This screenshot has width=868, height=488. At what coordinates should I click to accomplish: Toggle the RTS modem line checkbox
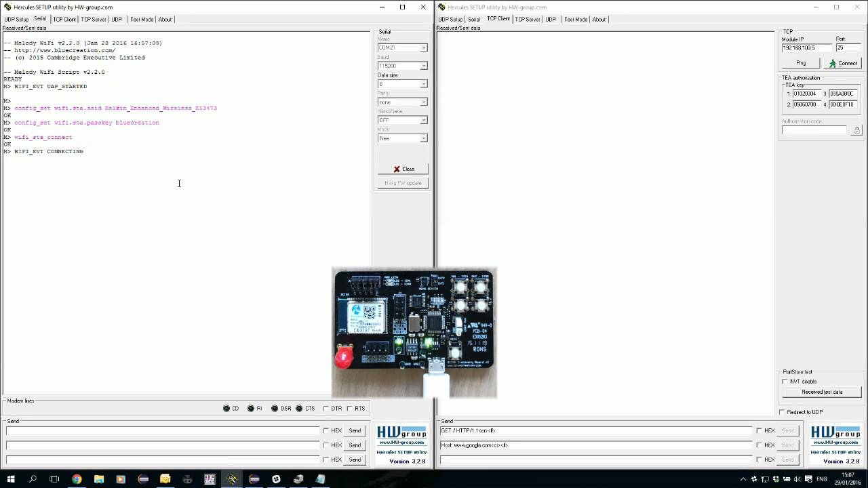point(350,409)
